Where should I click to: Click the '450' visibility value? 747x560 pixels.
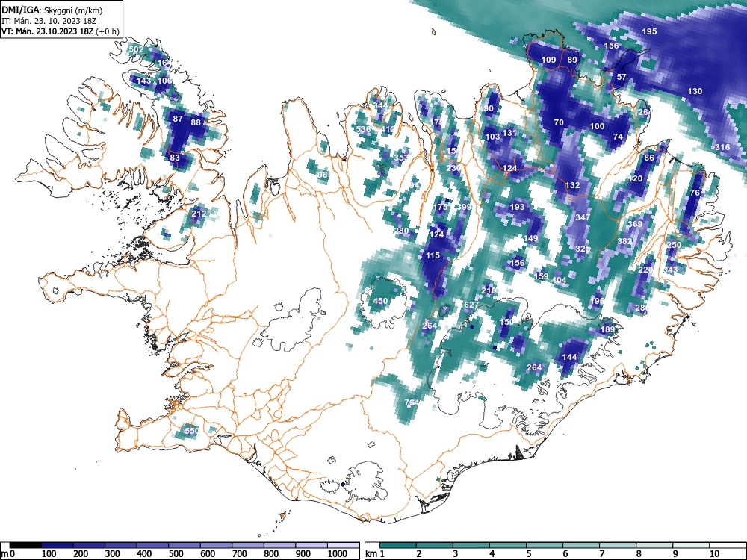click(380, 302)
